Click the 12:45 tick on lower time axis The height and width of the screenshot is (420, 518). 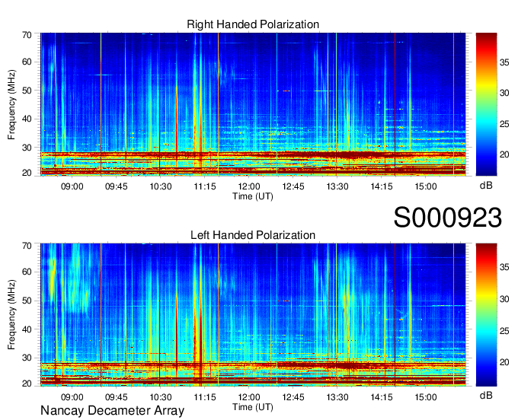[x=293, y=397]
